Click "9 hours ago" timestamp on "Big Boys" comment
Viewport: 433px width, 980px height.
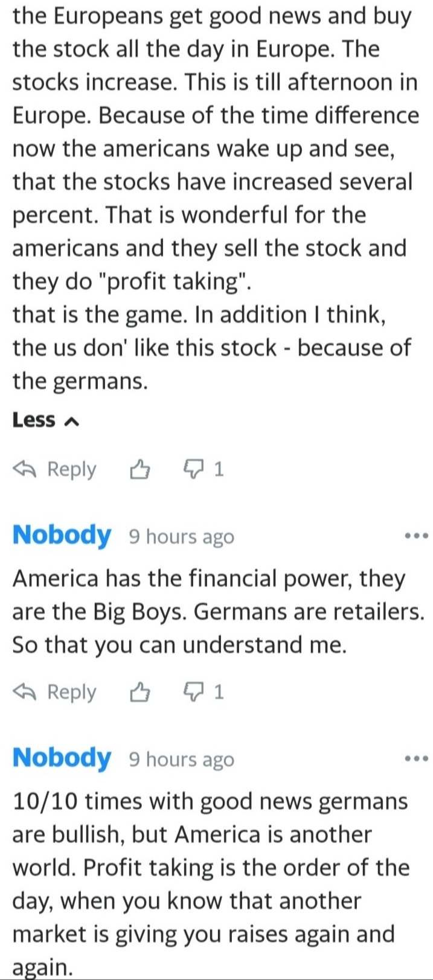(181, 537)
